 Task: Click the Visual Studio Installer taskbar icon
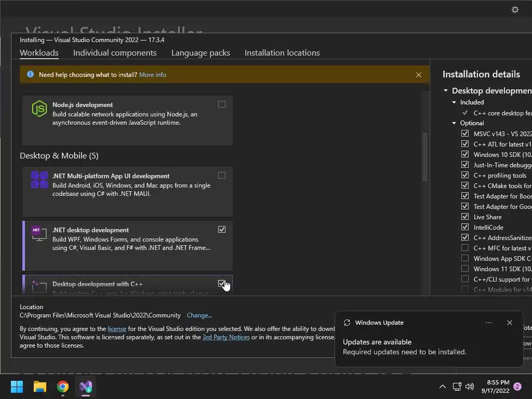pos(86,387)
